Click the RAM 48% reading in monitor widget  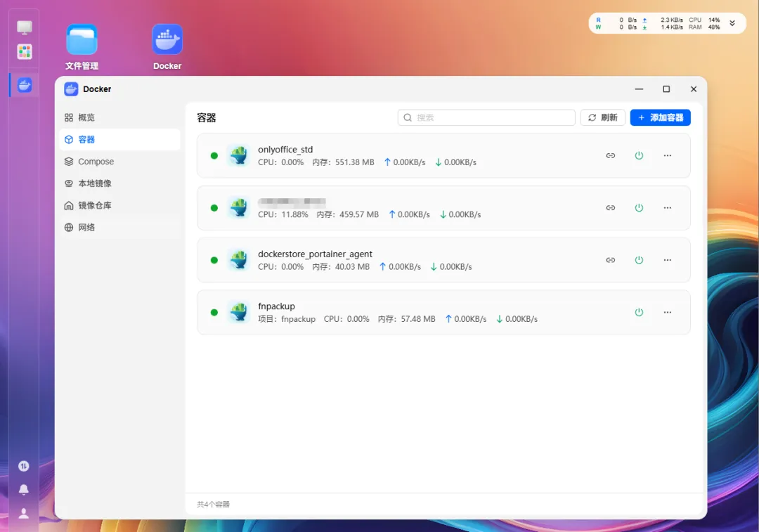click(x=704, y=27)
